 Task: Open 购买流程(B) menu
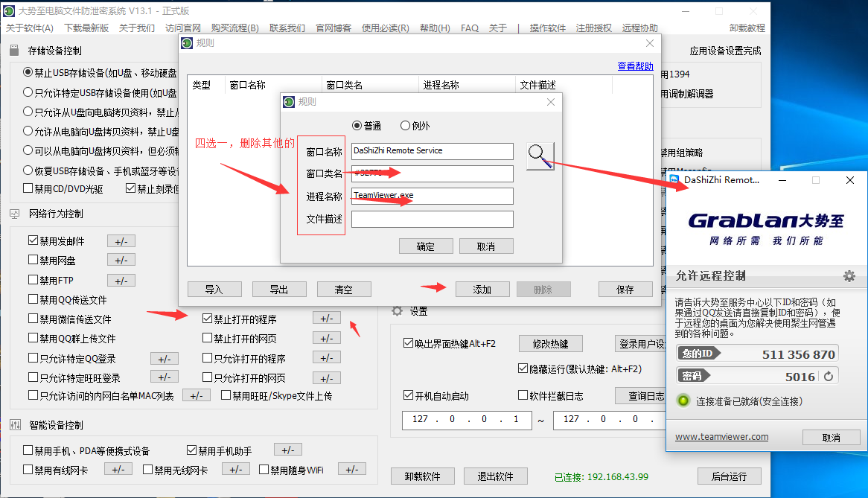pos(234,28)
